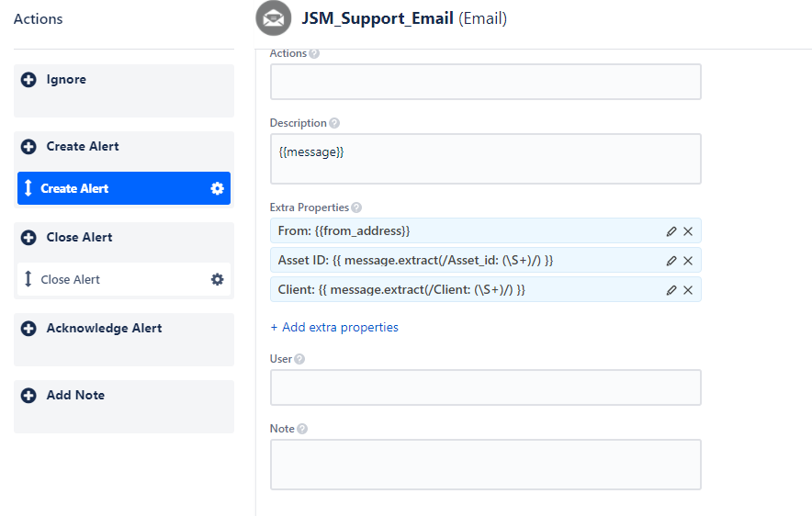Select the blue Create Alert rule
Image resolution: width=812 pixels, height=516 pixels.
[124, 188]
